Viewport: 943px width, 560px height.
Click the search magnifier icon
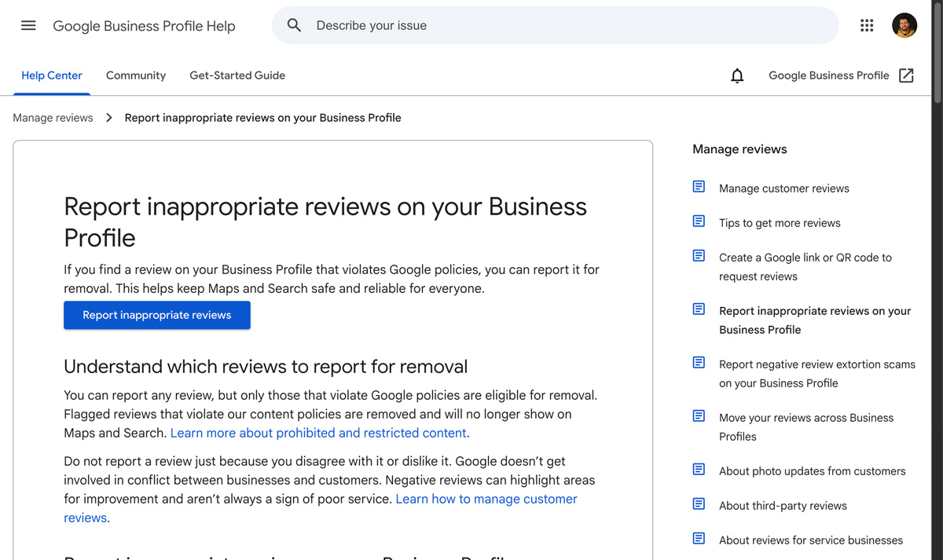pyautogui.click(x=294, y=25)
